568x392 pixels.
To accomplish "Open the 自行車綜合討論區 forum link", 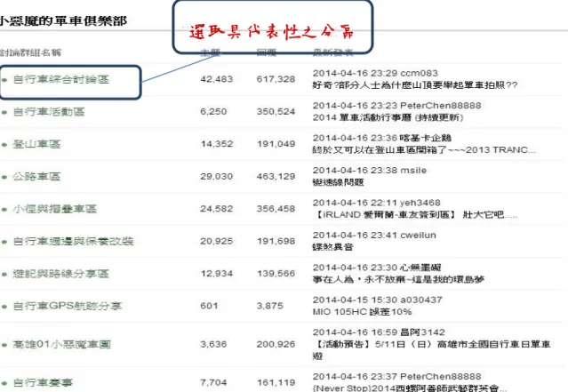I will 60,79.
